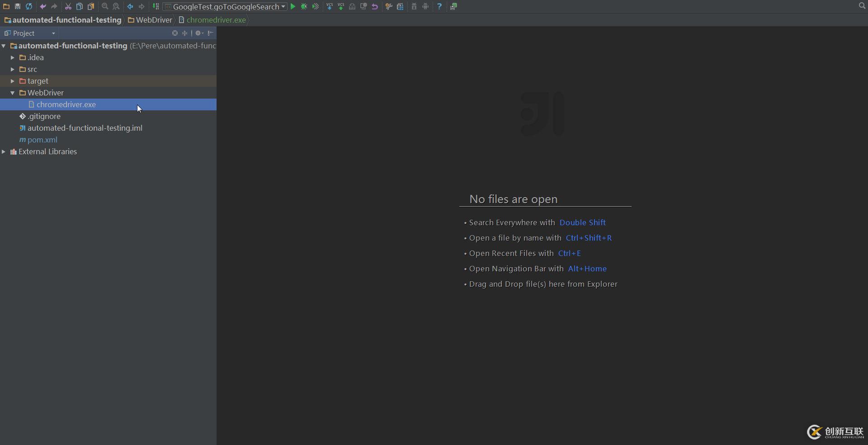Viewport: 868px width, 445px height.
Task: Click the Find magnifier icon
Action: (105, 6)
